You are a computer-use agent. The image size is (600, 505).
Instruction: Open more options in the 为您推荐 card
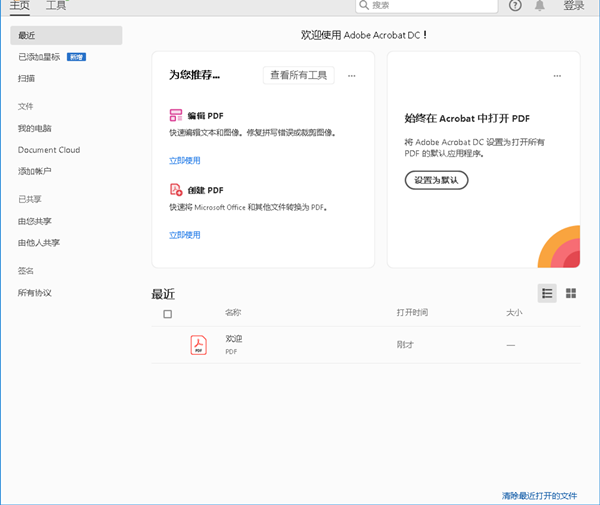point(351,76)
